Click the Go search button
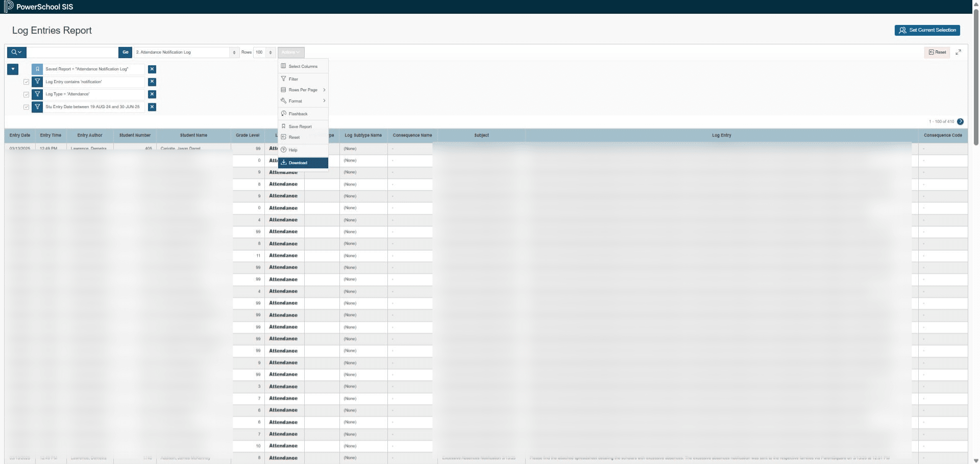This screenshot has height=464, width=980. [x=126, y=52]
